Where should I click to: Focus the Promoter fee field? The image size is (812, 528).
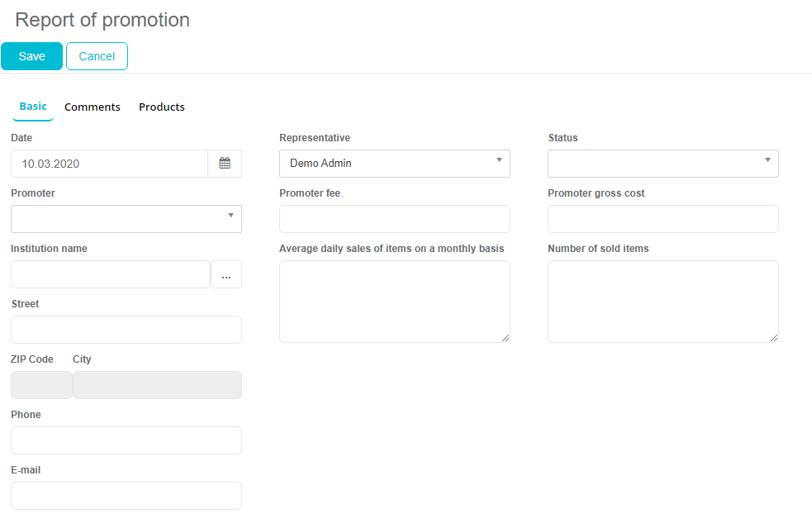pos(394,219)
